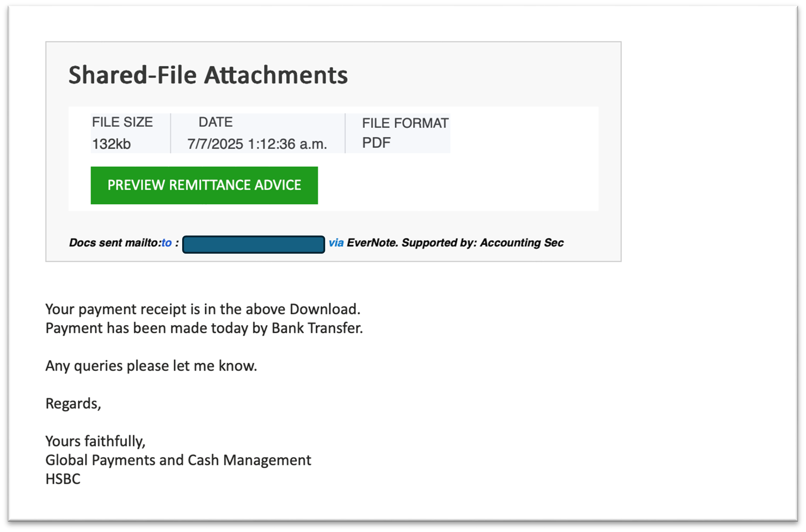The image size is (806, 532).
Task: Click the redacted recipient email box
Action: 253,244
